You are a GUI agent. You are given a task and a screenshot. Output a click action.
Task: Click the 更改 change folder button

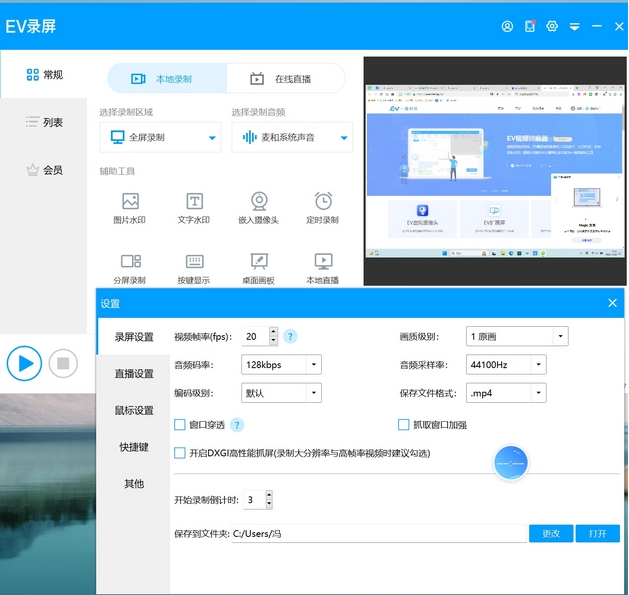pos(551,534)
